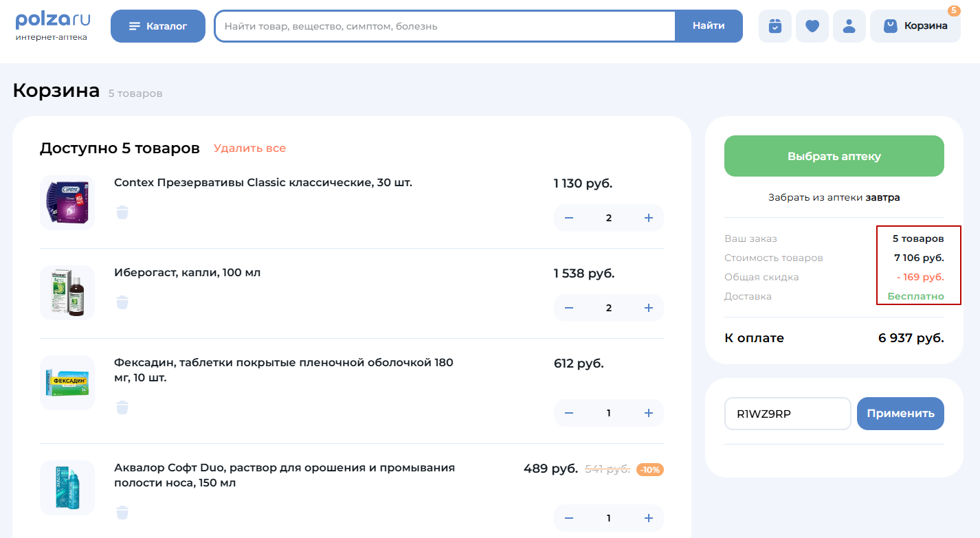The height and width of the screenshot is (538, 980).
Task: Click the Забрать из аптеки завтра text
Action: (834, 198)
